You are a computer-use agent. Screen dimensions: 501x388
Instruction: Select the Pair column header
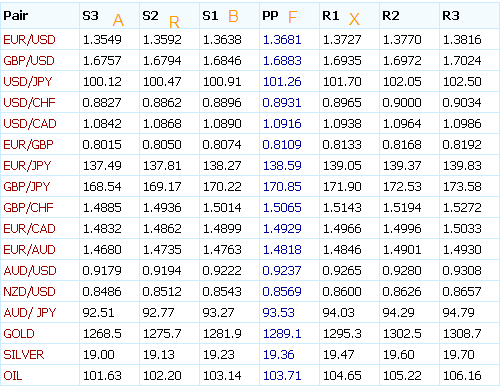tap(16, 16)
